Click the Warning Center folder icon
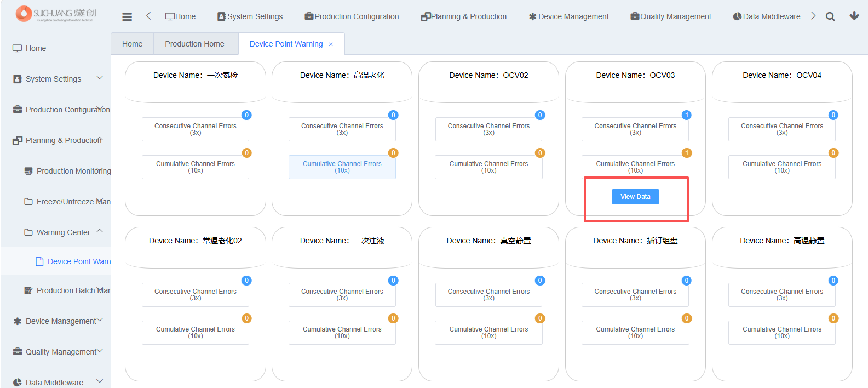The image size is (868, 388). tap(28, 232)
